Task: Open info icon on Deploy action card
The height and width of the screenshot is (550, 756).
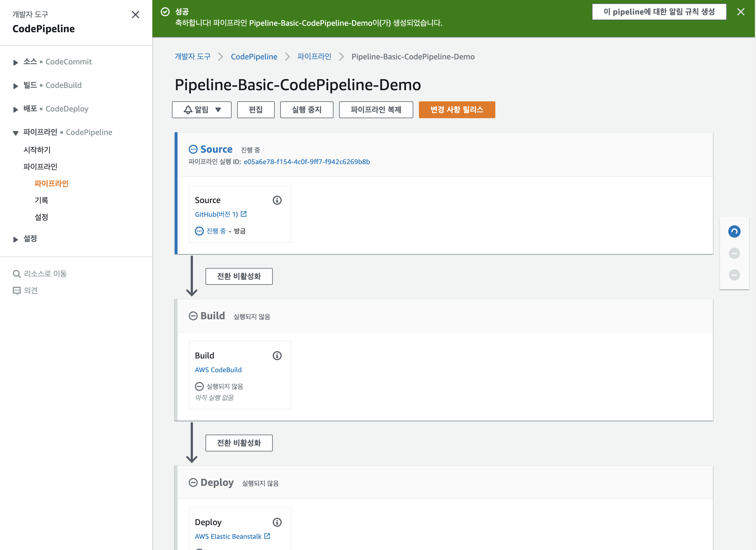Action: click(x=277, y=522)
